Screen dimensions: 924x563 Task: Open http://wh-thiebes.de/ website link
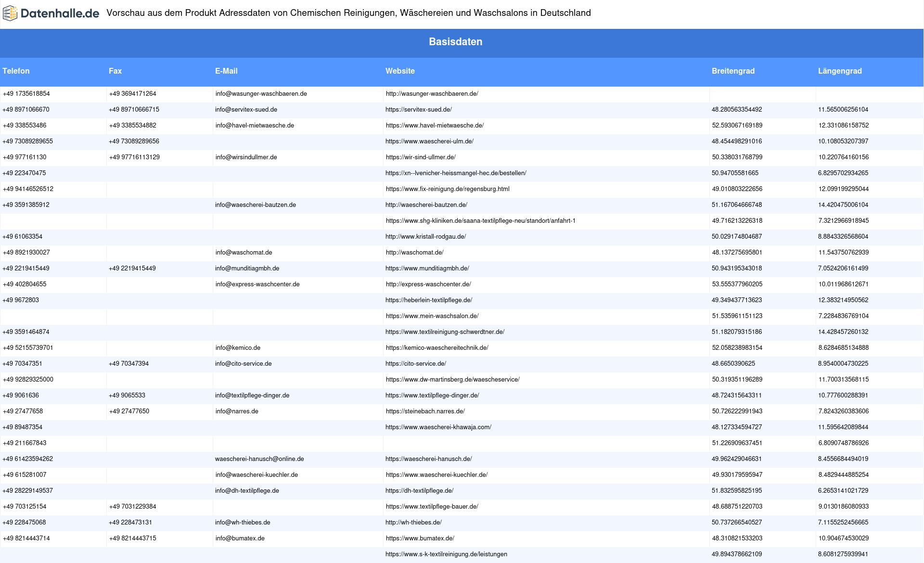coord(413,523)
